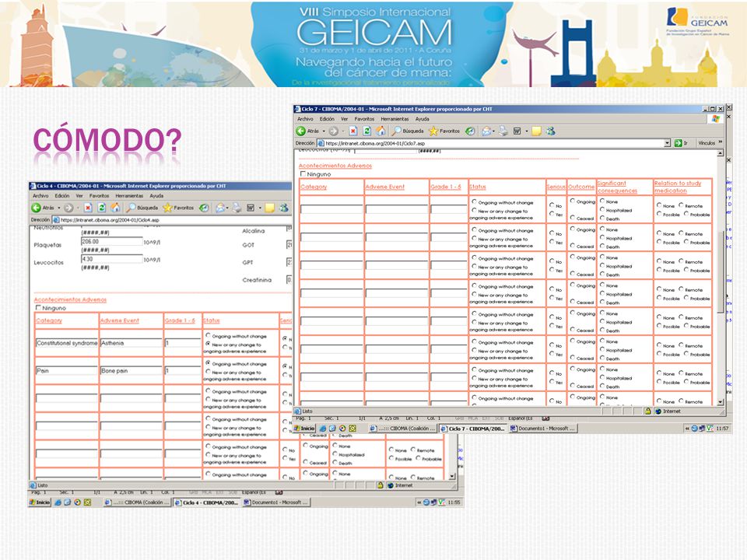
Task: Select 'Probable' relation in first Ciclo 7 row
Action: 686,214
